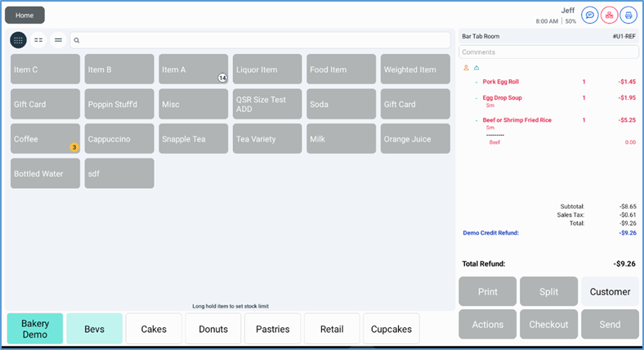Image resolution: width=644 pixels, height=350 pixels.
Task: Click the teal serving dish icon
Action: tap(476, 67)
